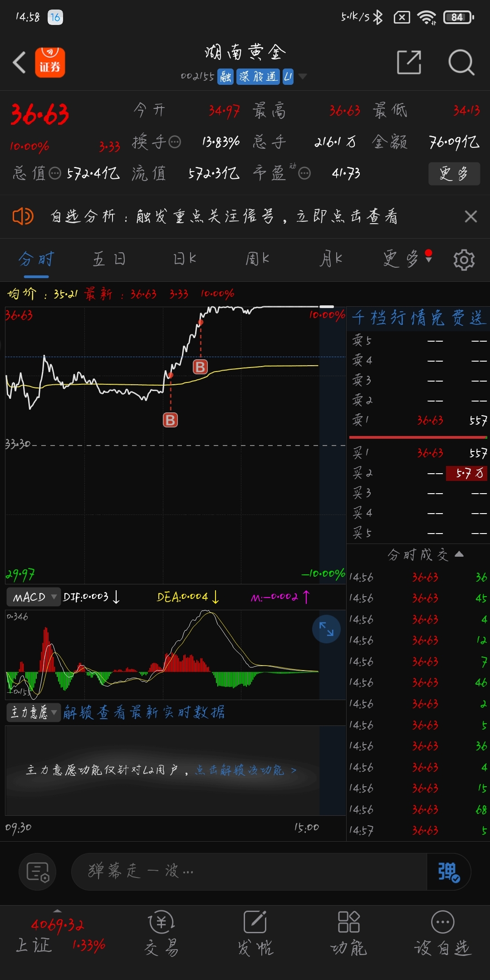This screenshot has width=490, height=980.
Task: Open 主力意愿 indicator dropdown
Action: click(x=34, y=712)
